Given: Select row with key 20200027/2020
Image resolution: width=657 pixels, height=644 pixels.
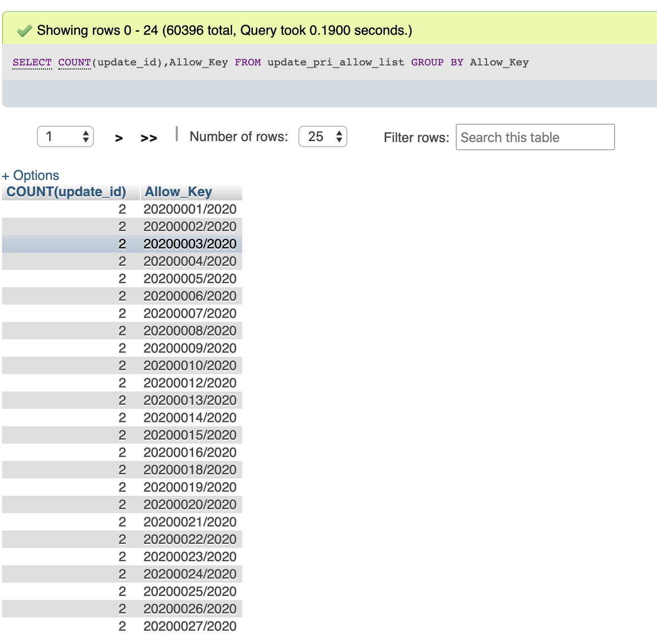Looking at the screenshot, I should click(x=122, y=626).
